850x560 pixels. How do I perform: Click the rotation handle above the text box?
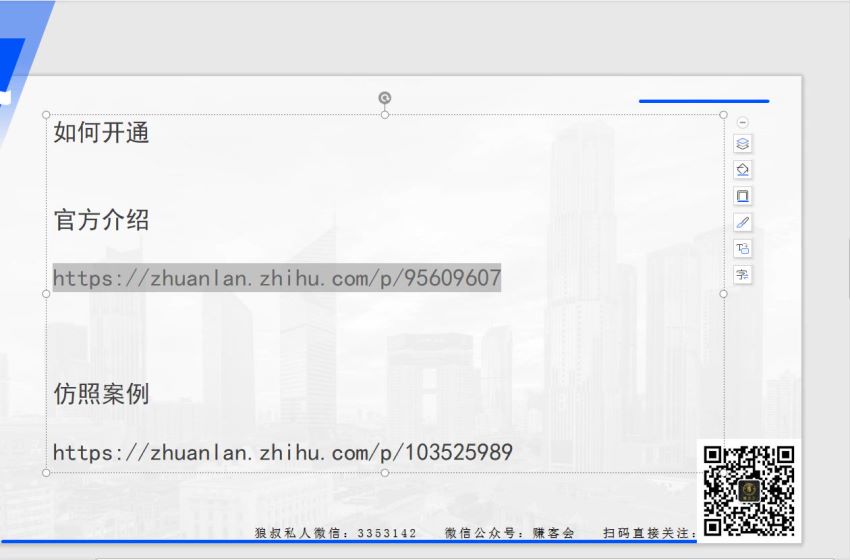384,98
